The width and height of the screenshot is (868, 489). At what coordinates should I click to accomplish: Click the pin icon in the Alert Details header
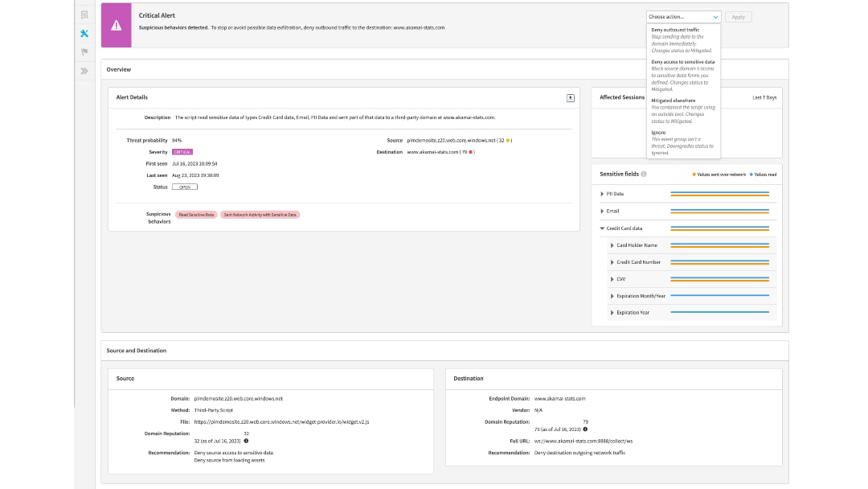point(570,97)
